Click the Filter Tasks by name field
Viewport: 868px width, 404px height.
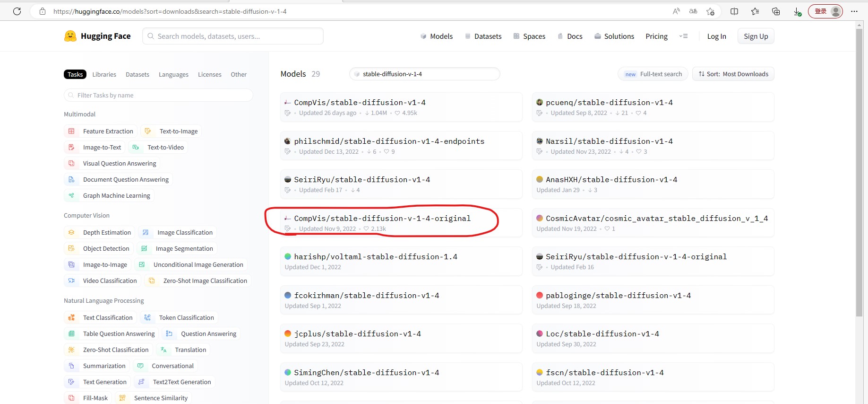pos(158,95)
